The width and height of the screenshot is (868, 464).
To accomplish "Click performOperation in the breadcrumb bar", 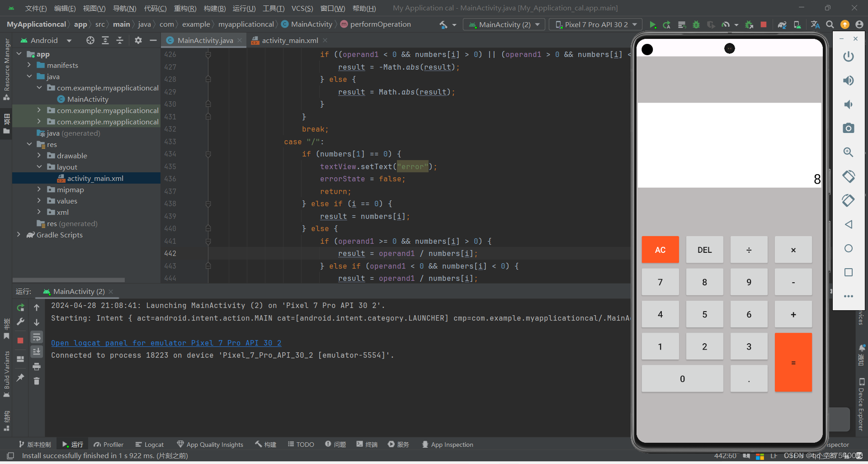I will (380, 24).
